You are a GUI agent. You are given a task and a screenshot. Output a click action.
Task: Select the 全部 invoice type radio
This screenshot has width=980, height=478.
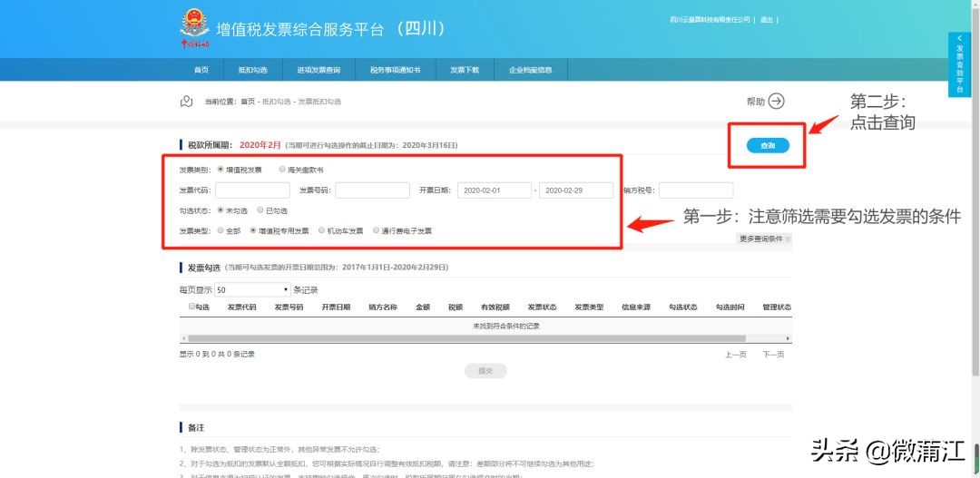tap(220, 230)
